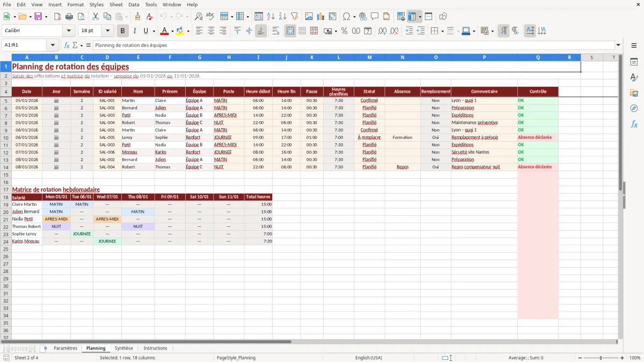Apply the yellow background highlight color
644x362 pixels.
(180, 31)
